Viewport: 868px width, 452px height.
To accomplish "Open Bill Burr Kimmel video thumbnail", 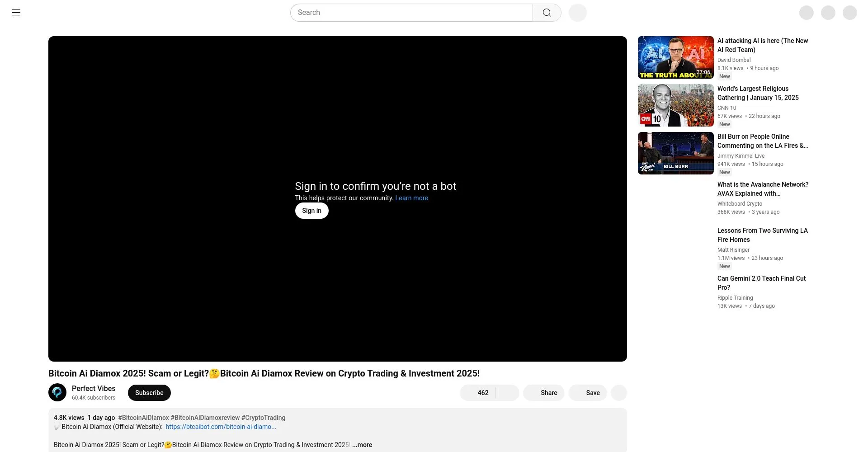I will pyautogui.click(x=676, y=153).
